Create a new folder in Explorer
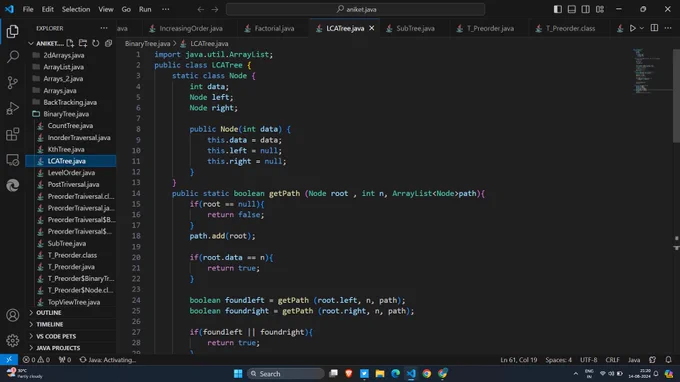Viewport: 680px width, 382px height. pos(83,43)
